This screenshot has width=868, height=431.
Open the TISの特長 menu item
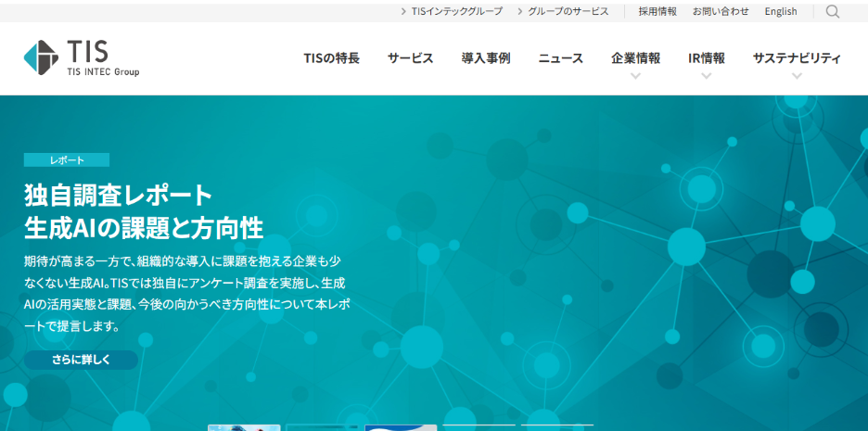click(x=331, y=57)
